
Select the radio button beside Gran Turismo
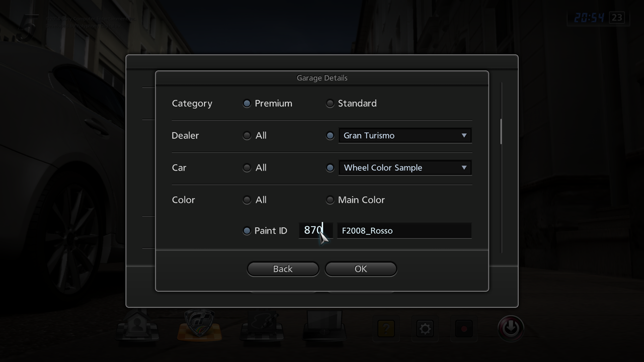click(x=330, y=136)
